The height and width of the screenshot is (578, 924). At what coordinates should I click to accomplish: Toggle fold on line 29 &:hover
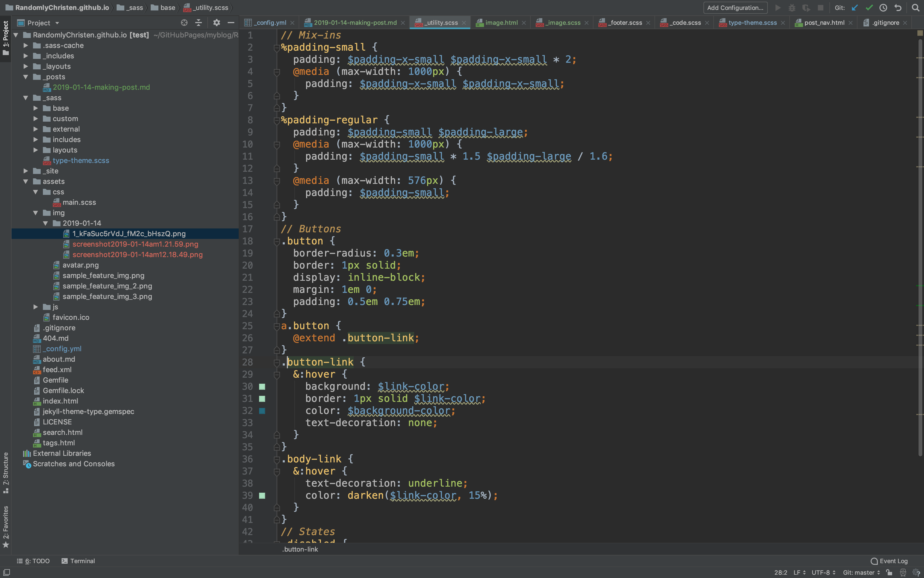(x=277, y=374)
